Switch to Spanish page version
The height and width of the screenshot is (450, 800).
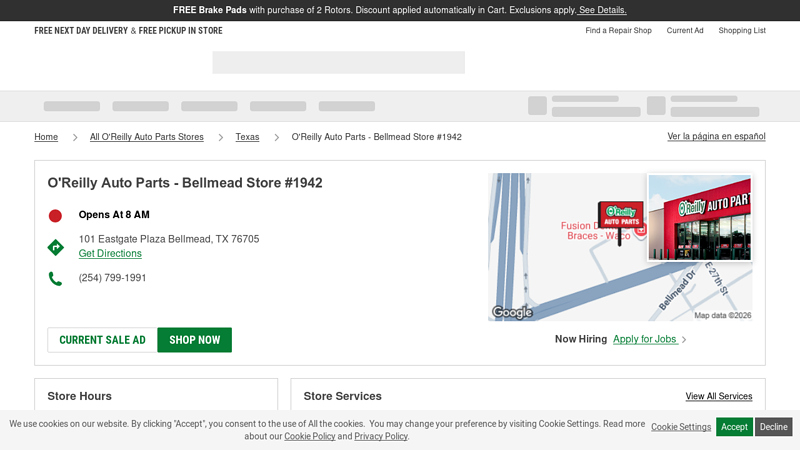click(x=716, y=136)
